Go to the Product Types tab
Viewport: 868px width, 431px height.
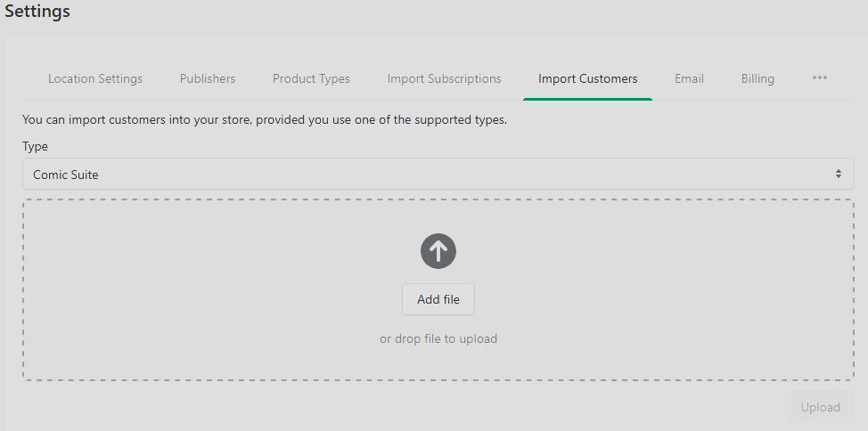(311, 78)
